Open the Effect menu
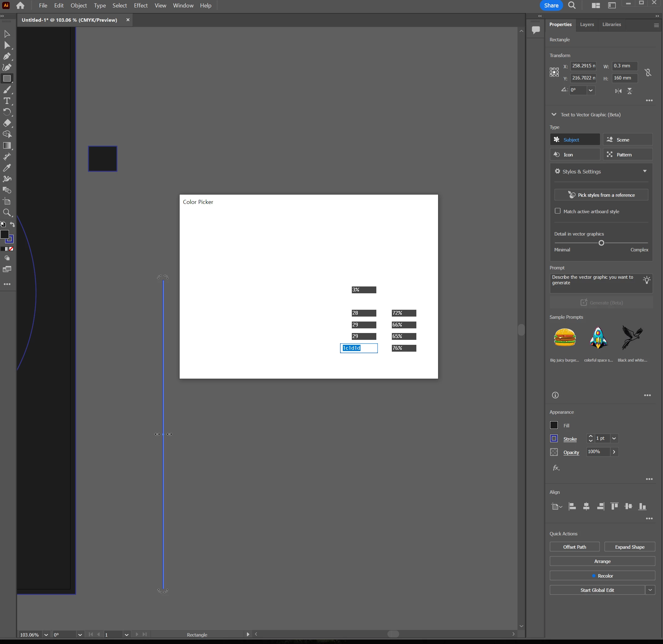The image size is (663, 644). coord(140,5)
